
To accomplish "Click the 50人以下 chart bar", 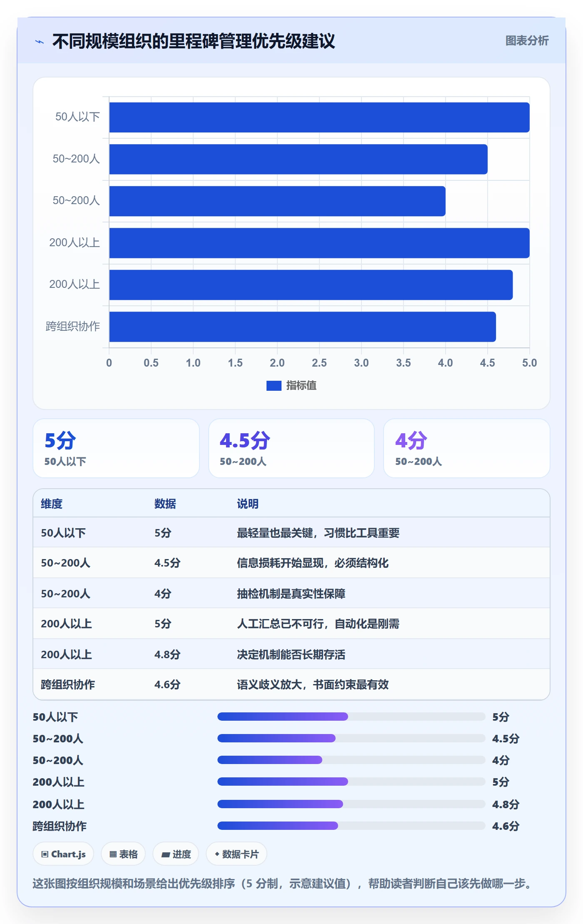I will click(x=319, y=117).
